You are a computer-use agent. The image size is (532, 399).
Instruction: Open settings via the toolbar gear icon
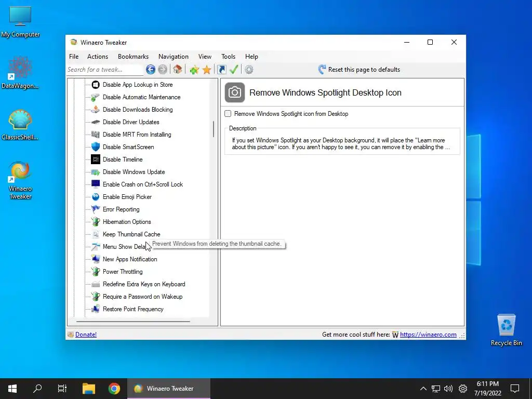[x=249, y=70]
